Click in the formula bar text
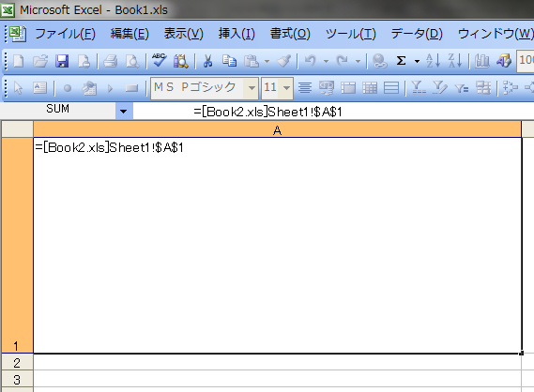This screenshot has height=392, width=534. click(x=267, y=112)
